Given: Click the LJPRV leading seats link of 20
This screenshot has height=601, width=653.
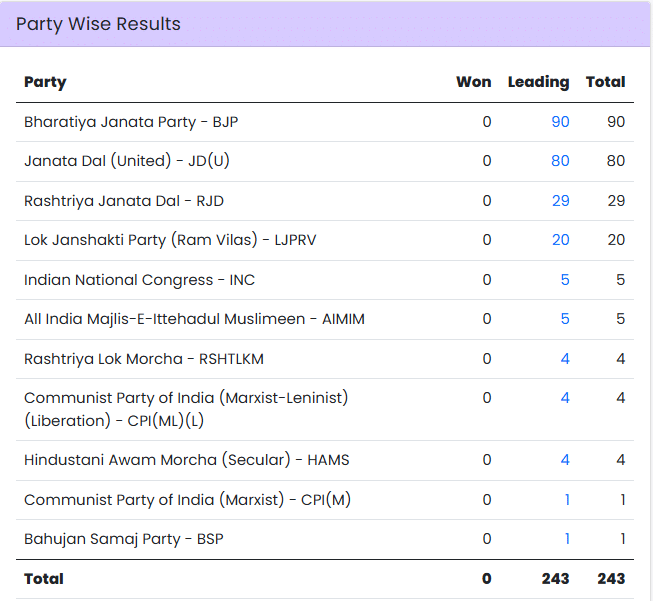Looking at the screenshot, I should coord(560,240).
